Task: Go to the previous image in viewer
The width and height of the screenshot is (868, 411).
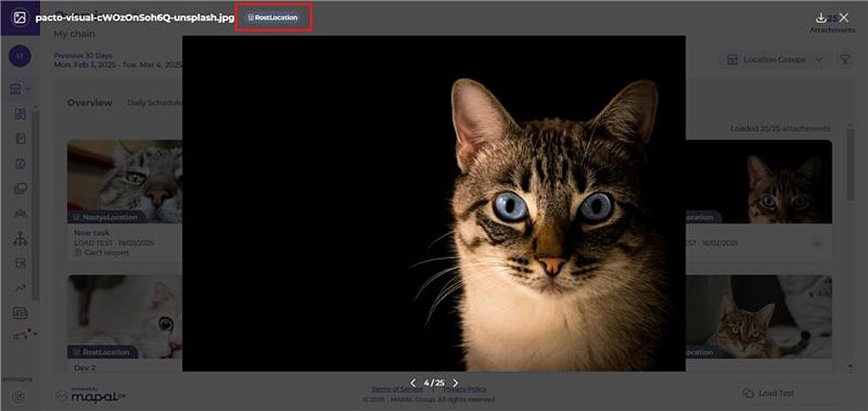Action: click(x=413, y=383)
